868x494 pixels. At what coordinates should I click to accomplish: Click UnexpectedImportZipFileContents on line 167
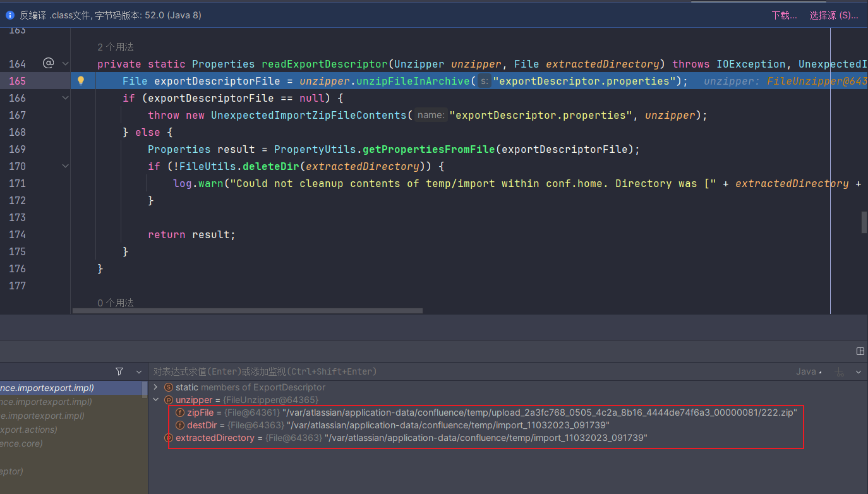click(x=309, y=115)
